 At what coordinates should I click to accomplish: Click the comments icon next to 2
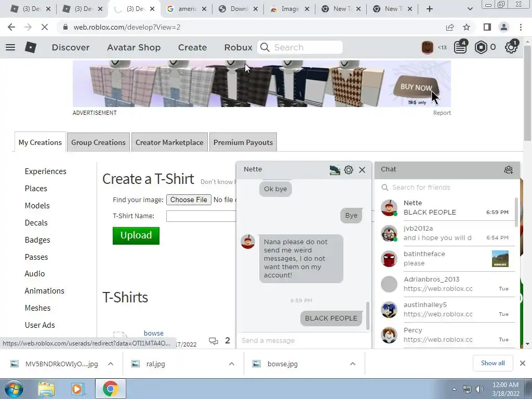coord(214,341)
